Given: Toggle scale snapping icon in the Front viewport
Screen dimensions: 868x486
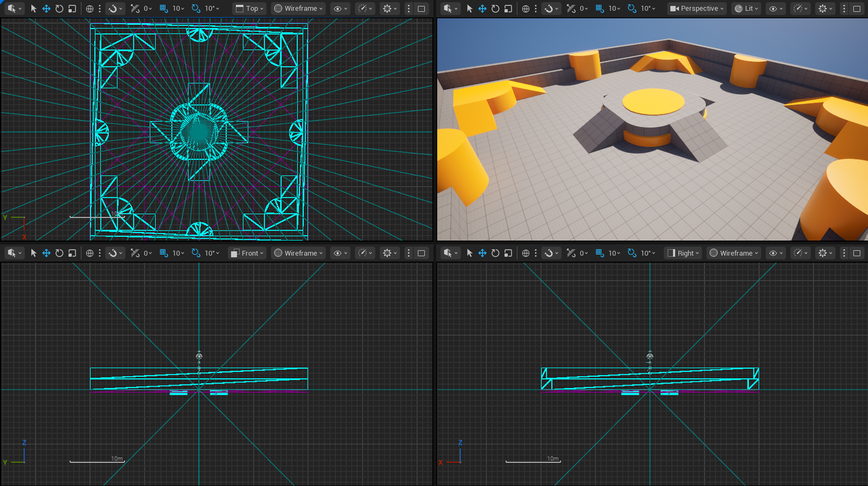Looking at the screenshot, I should (135, 253).
